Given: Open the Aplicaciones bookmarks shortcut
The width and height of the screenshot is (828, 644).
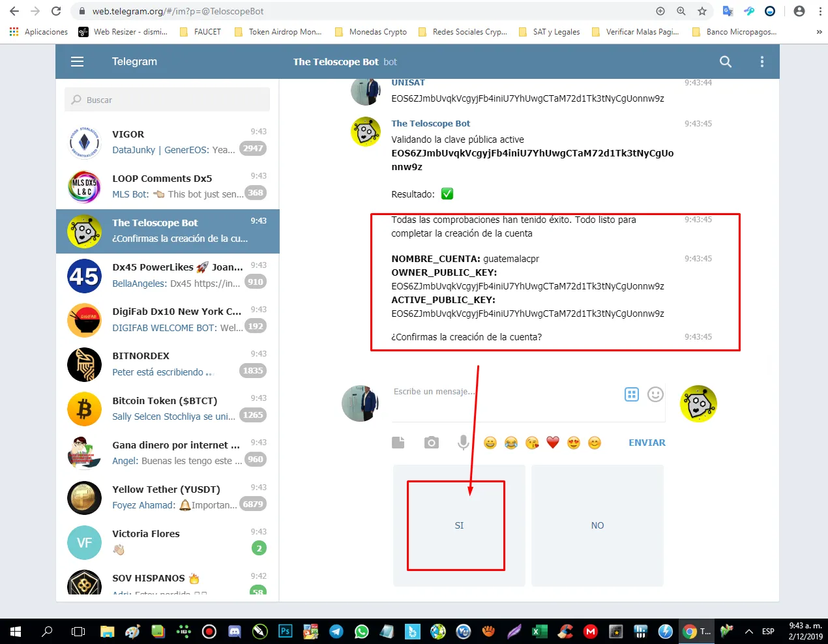Looking at the screenshot, I should click(38, 31).
